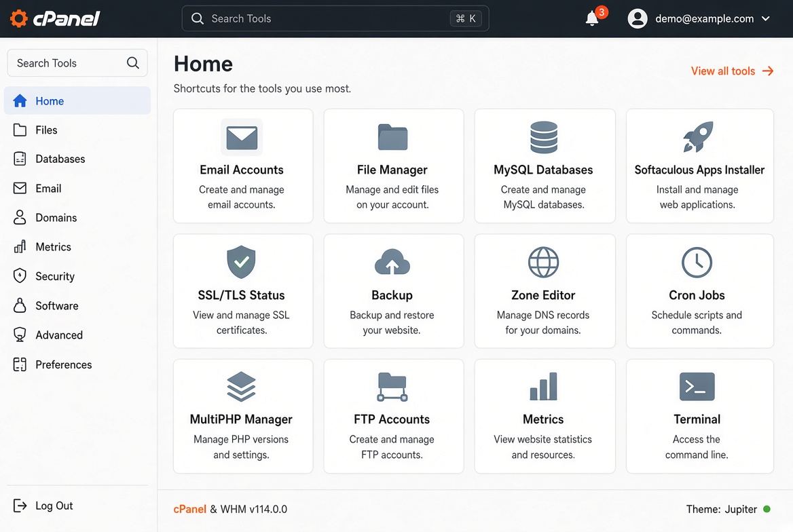This screenshot has width=793, height=532.
Task: Click Log Out text
Action: [x=54, y=506]
